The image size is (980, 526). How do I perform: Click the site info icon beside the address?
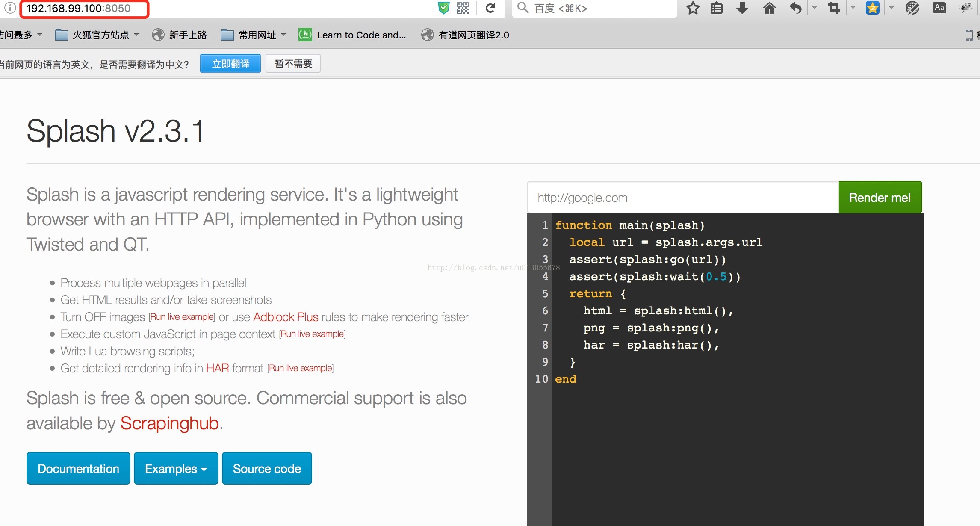point(10,8)
